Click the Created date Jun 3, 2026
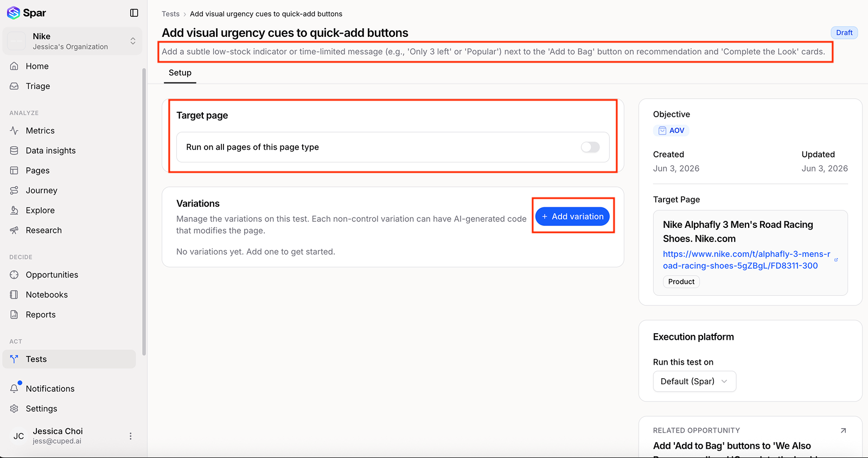868x458 pixels. [676, 169]
